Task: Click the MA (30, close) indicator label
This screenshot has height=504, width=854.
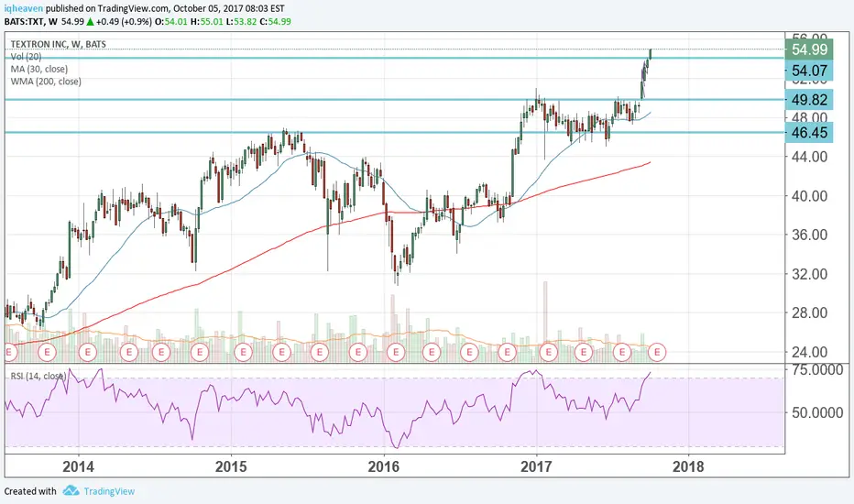Action: tap(39, 70)
